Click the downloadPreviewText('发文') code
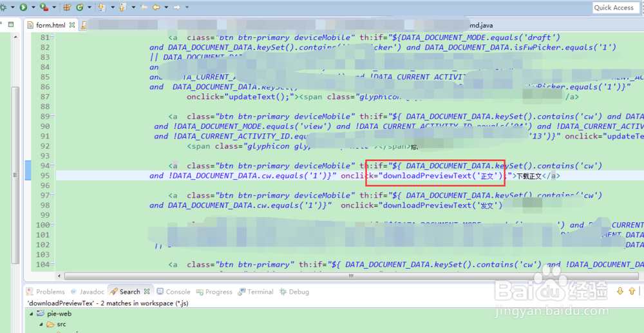Viewport: 644px width, 333px height. pos(443,205)
